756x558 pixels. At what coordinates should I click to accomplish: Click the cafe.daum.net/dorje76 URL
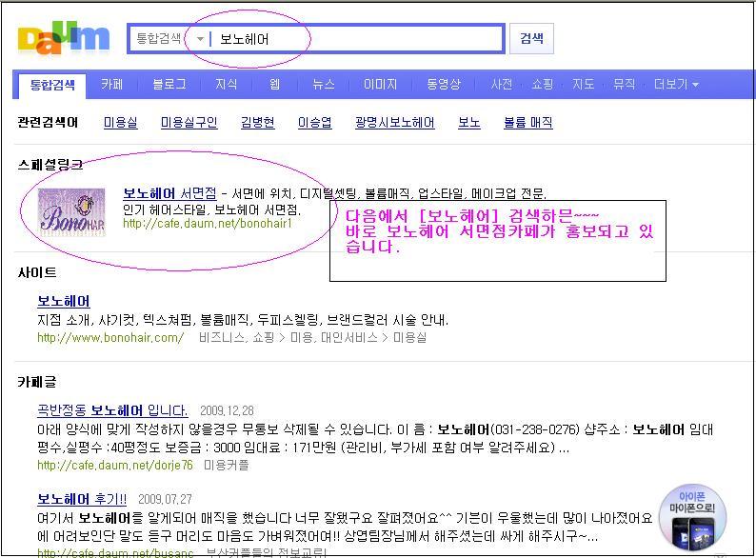(115, 466)
